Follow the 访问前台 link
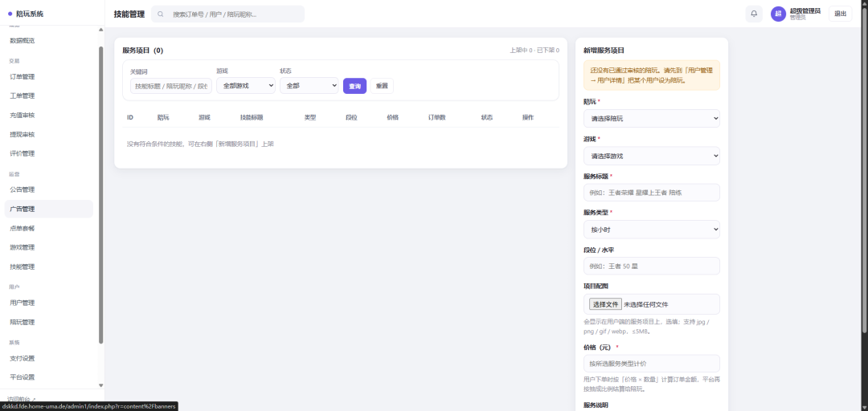868x411 pixels. [x=22, y=398]
